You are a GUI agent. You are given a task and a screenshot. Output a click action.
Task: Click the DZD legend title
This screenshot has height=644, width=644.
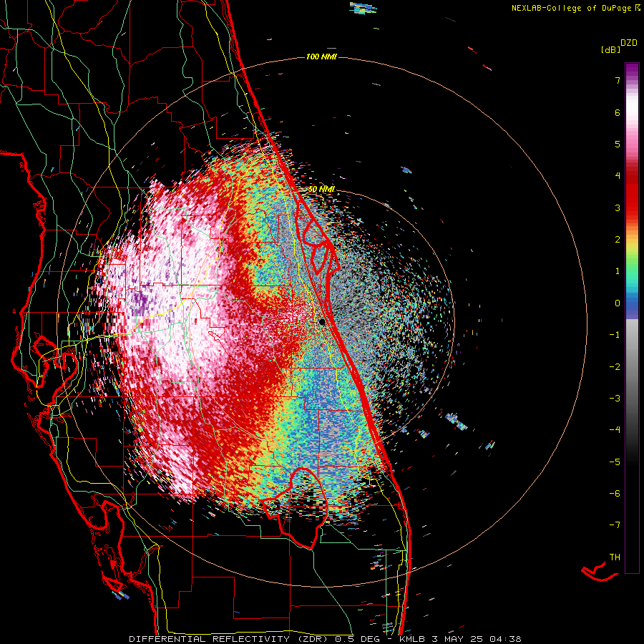click(x=629, y=43)
